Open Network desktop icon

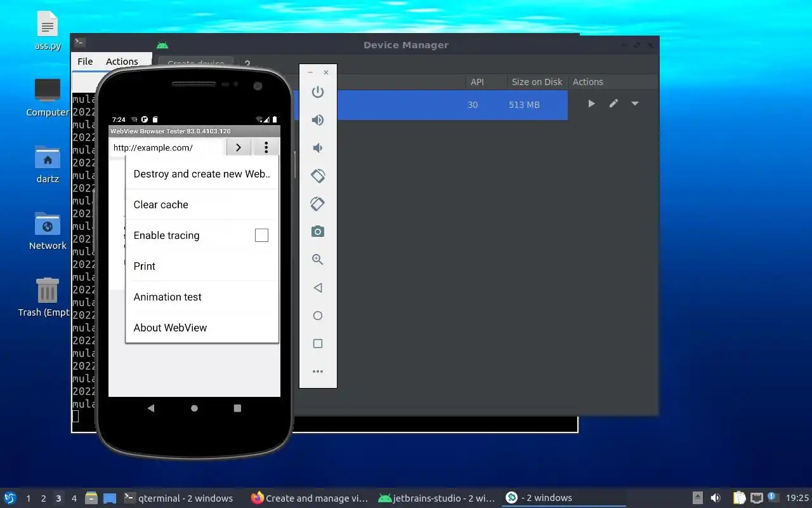point(48,232)
